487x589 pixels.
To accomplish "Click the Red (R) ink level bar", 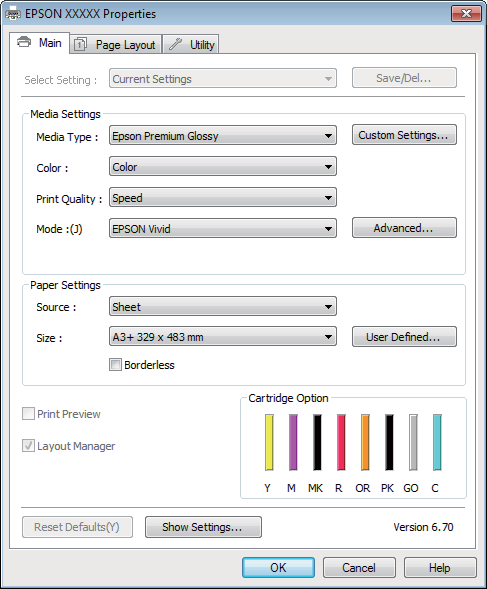I will (341, 442).
